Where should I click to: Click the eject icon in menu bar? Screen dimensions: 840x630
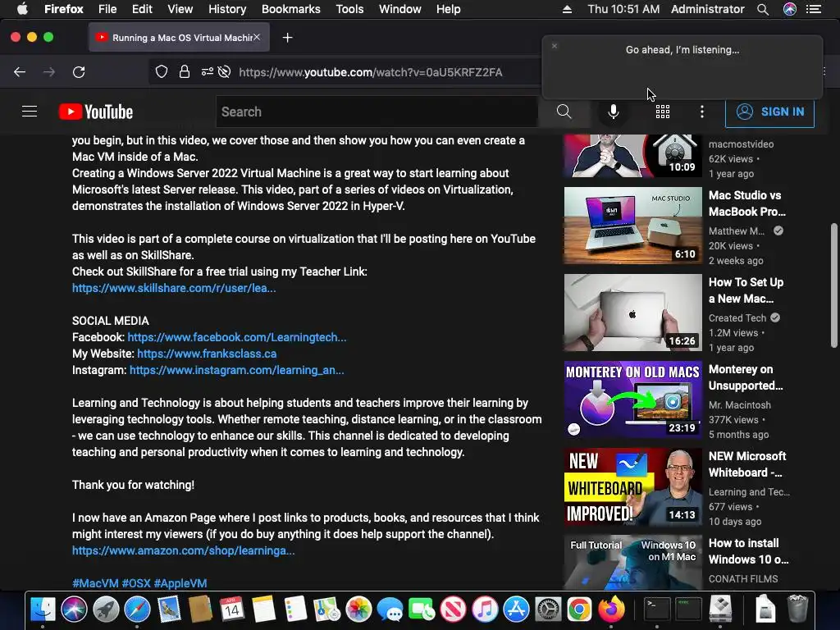567,9
